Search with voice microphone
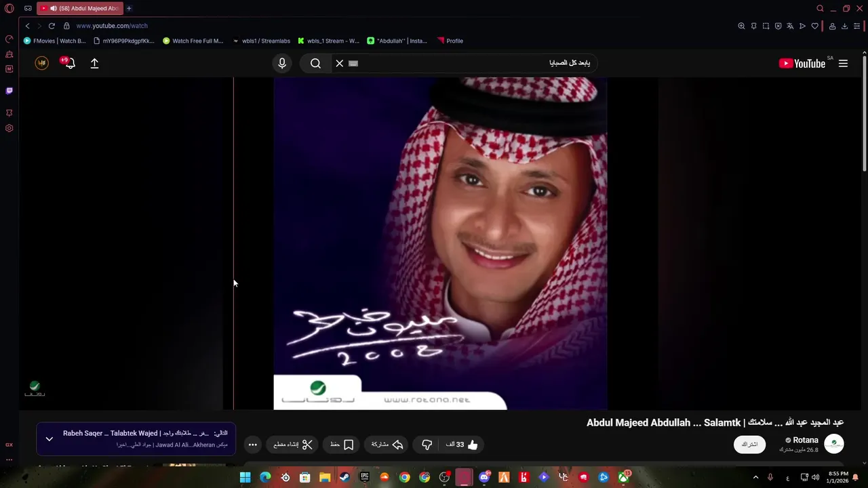868x488 pixels. point(282,63)
